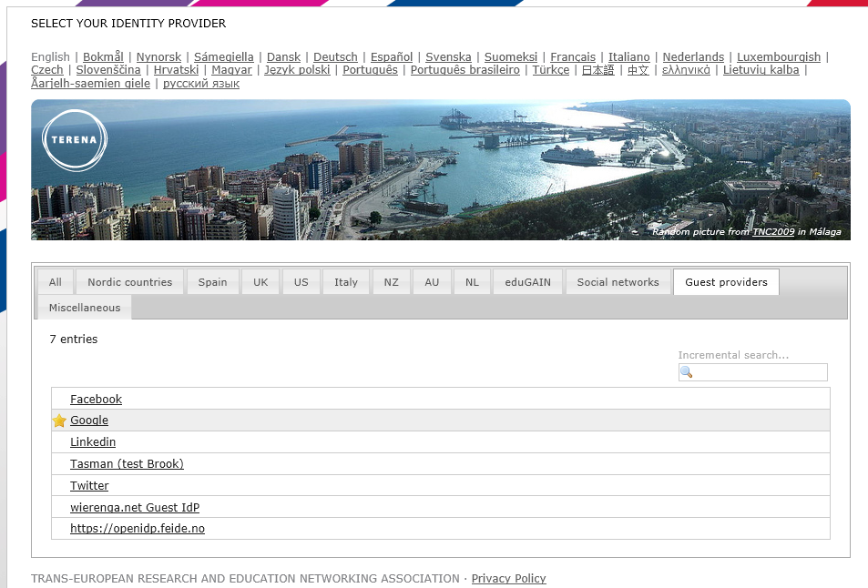This screenshot has width=868, height=588.
Task: Click the magnifier icon in the search box
Action: click(687, 372)
